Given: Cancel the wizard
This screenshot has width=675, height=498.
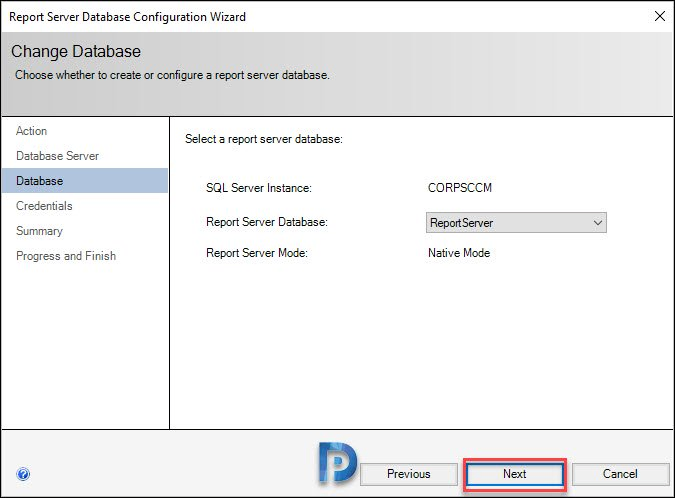Looking at the screenshot, I should tap(620, 474).
